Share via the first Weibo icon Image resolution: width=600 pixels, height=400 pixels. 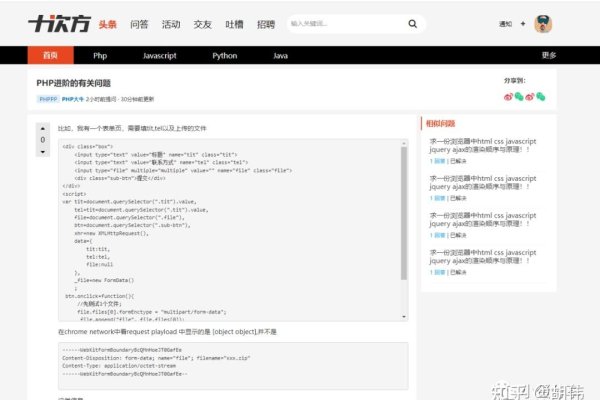pos(508,97)
